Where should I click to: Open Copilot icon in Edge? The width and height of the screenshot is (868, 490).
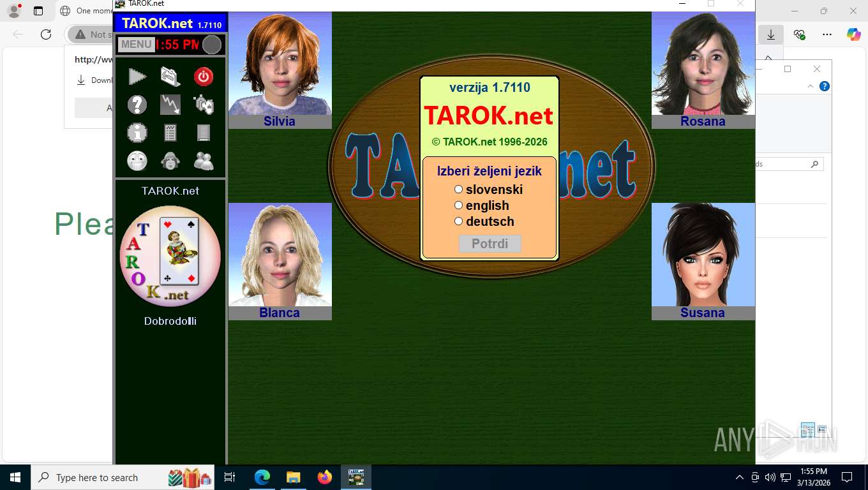point(854,34)
